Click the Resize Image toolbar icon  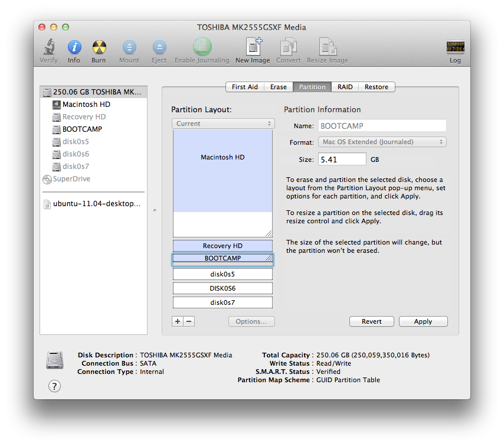tap(328, 47)
